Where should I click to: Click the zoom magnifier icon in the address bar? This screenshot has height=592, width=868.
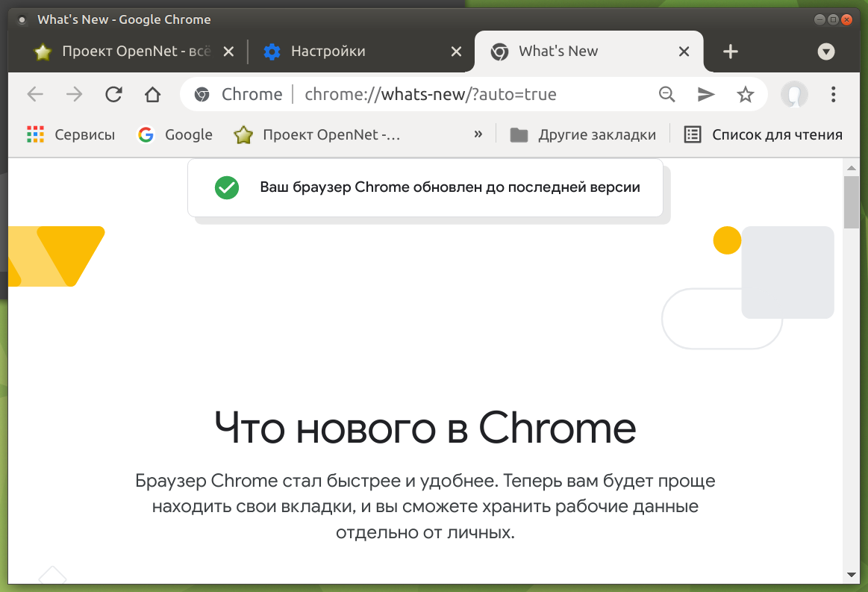[666, 94]
